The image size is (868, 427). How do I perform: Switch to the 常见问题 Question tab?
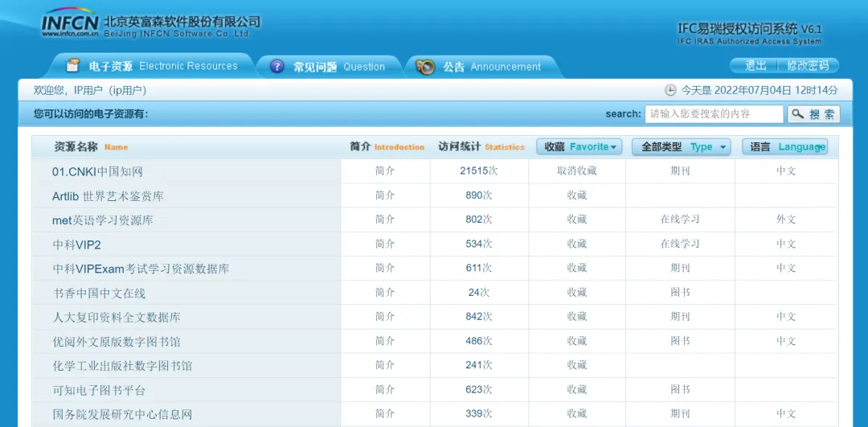tap(330, 67)
